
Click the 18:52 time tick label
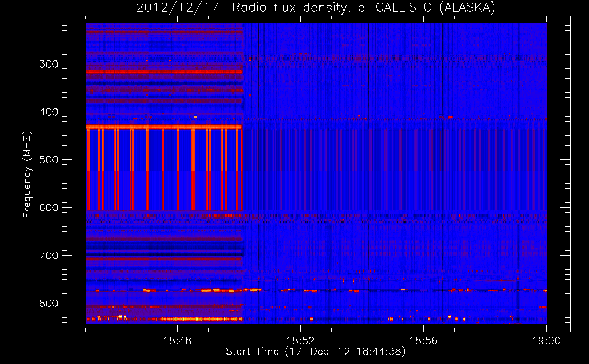(300, 341)
